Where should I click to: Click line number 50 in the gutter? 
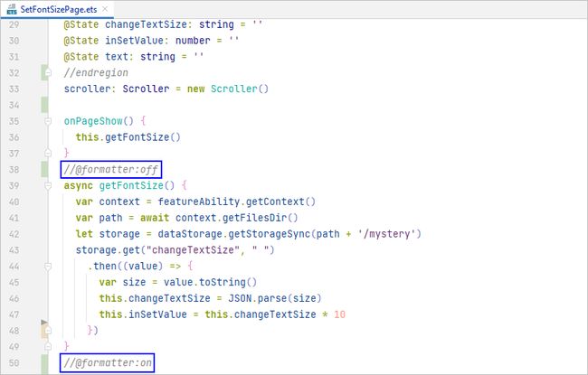click(x=14, y=362)
